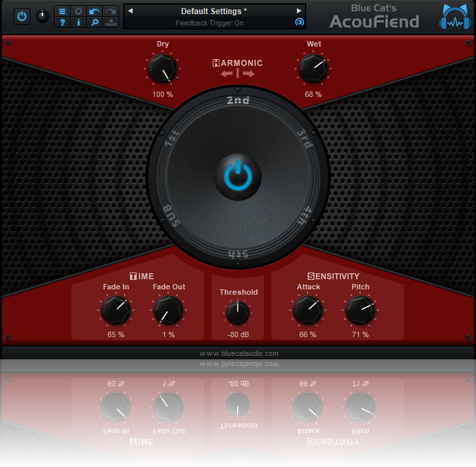Open the Default Settings preset list
Screen dimensions: 476x467
pos(213,11)
